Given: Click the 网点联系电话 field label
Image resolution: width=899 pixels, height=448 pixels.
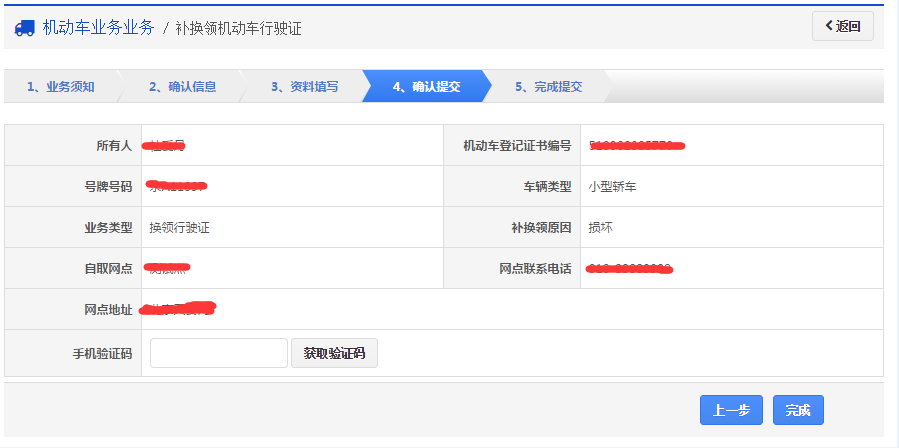Looking at the screenshot, I should [535, 269].
